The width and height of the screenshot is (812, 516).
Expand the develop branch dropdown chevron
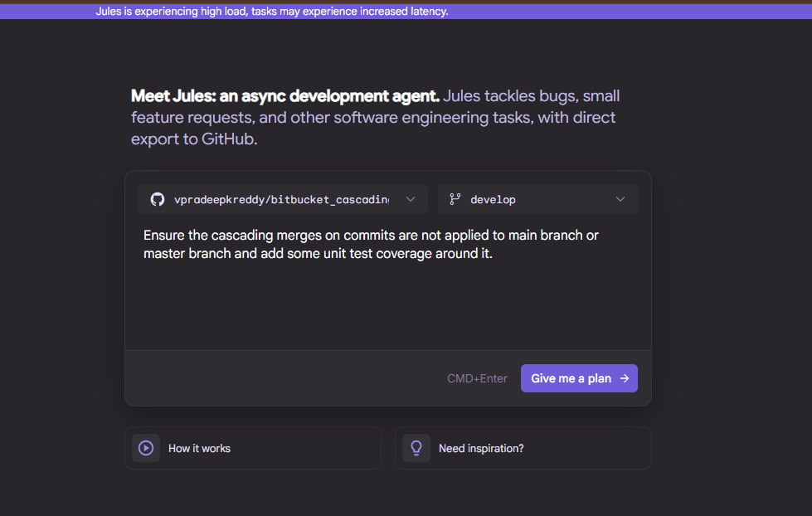click(x=620, y=200)
